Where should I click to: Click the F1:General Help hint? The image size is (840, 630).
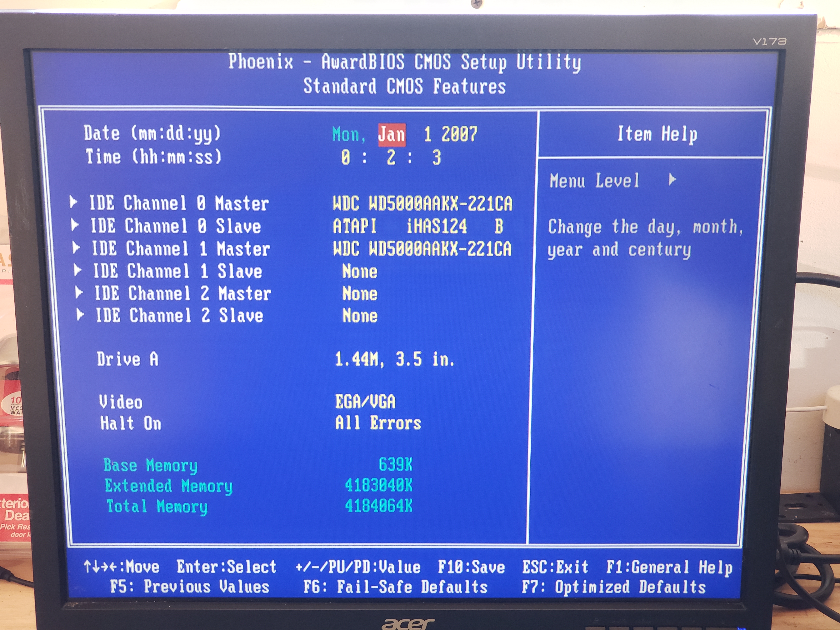coord(669,568)
